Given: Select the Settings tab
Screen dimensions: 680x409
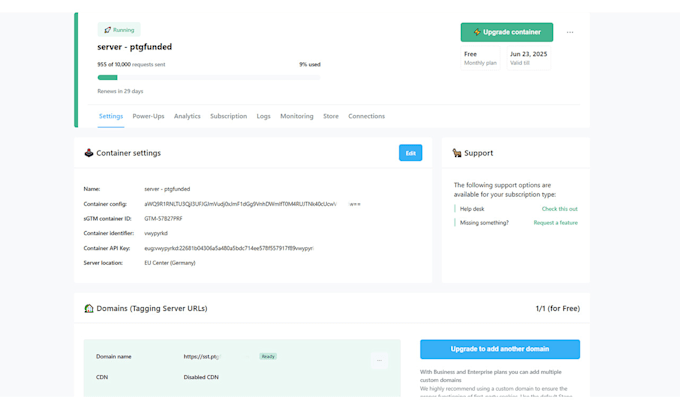Looking at the screenshot, I should tap(111, 116).
